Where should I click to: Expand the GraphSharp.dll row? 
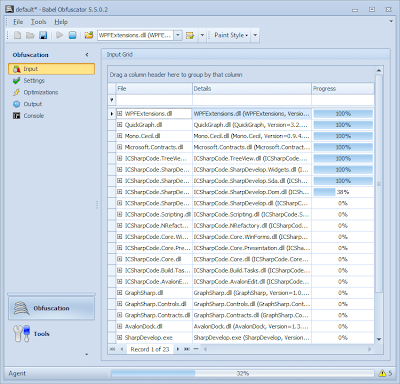pos(120,293)
